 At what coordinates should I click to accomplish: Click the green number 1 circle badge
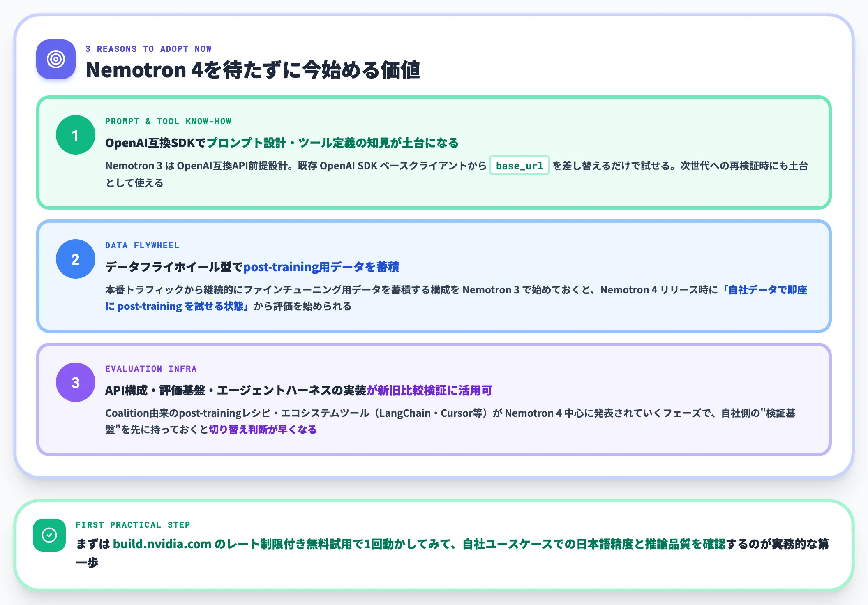pyautogui.click(x=76, y=135)
